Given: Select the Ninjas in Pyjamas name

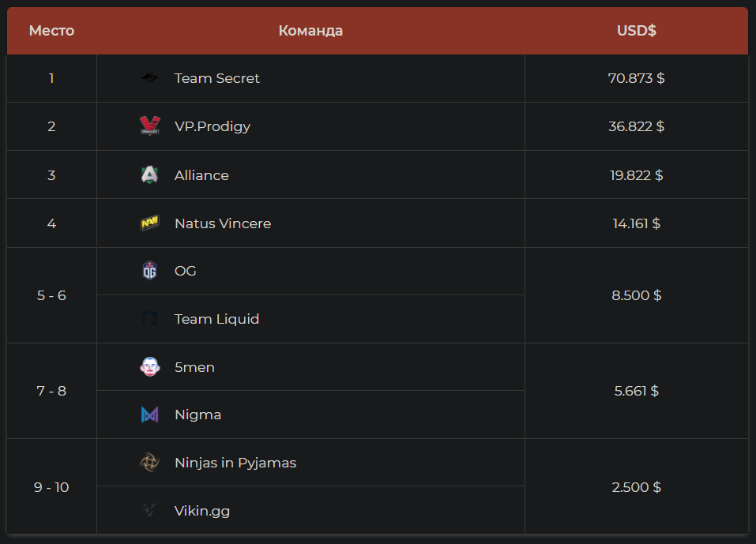Looking at the screenshot, I should coord(235,463).
